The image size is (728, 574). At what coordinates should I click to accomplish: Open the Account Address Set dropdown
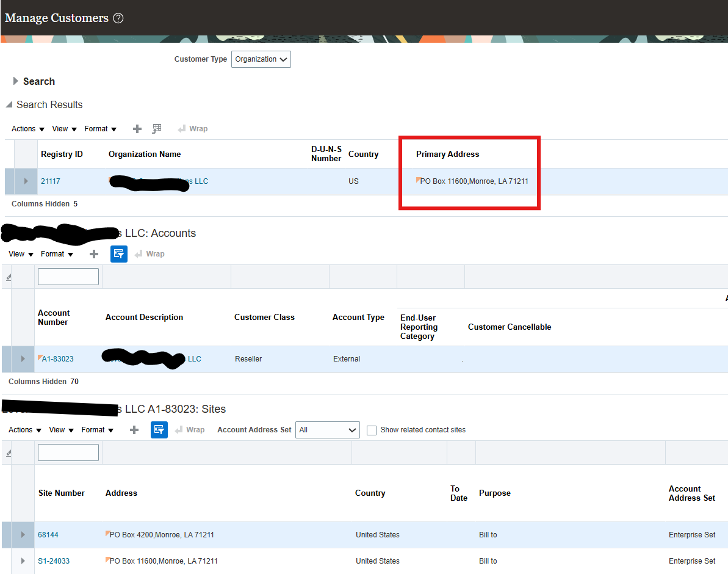pos(328,430)
